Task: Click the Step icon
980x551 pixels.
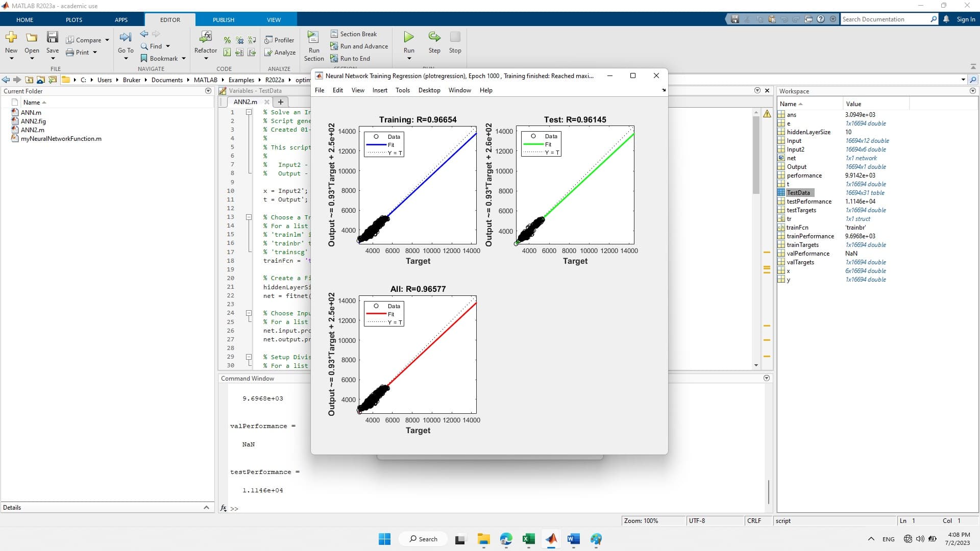Action: 434,37
